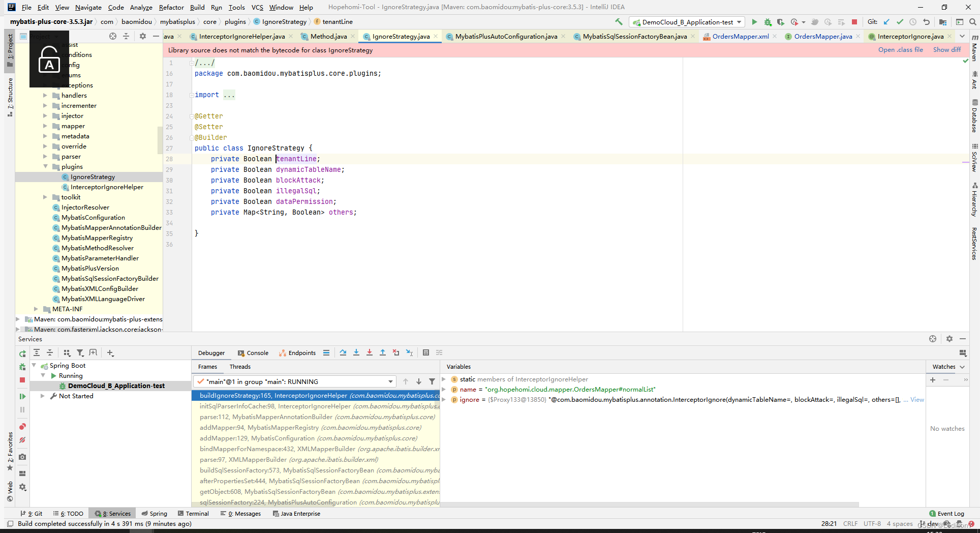Unfold the collapsed import block in editor
The height and width of the screenshot is (533, 980).
192,95
